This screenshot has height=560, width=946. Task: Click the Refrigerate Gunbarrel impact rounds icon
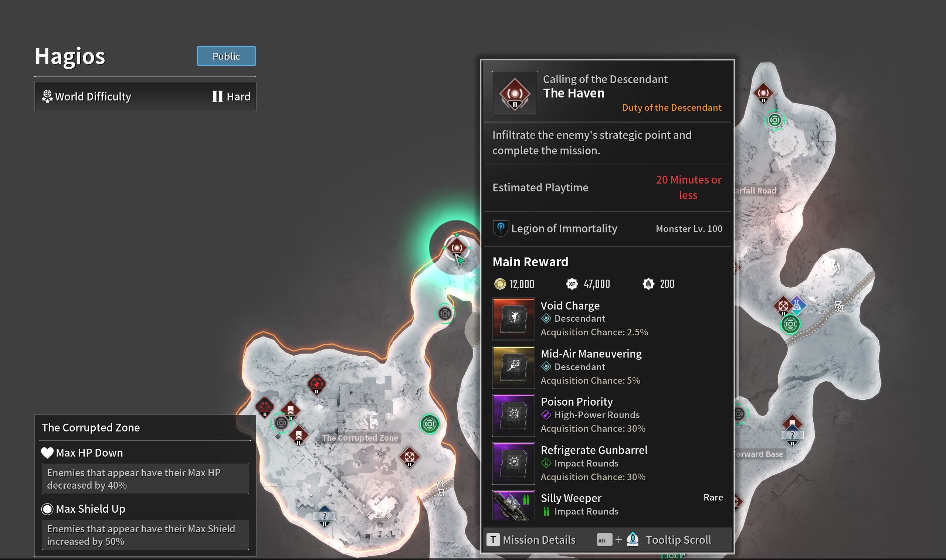tap(514, 463)
